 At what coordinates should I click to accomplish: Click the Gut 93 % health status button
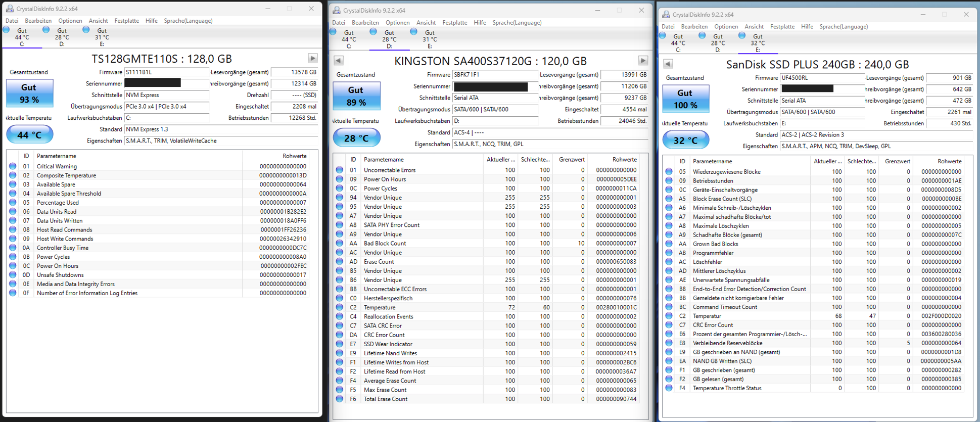29,93
